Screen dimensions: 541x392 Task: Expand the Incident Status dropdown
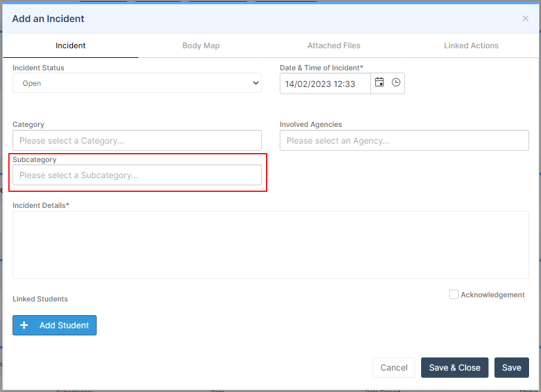pos(137,83)
